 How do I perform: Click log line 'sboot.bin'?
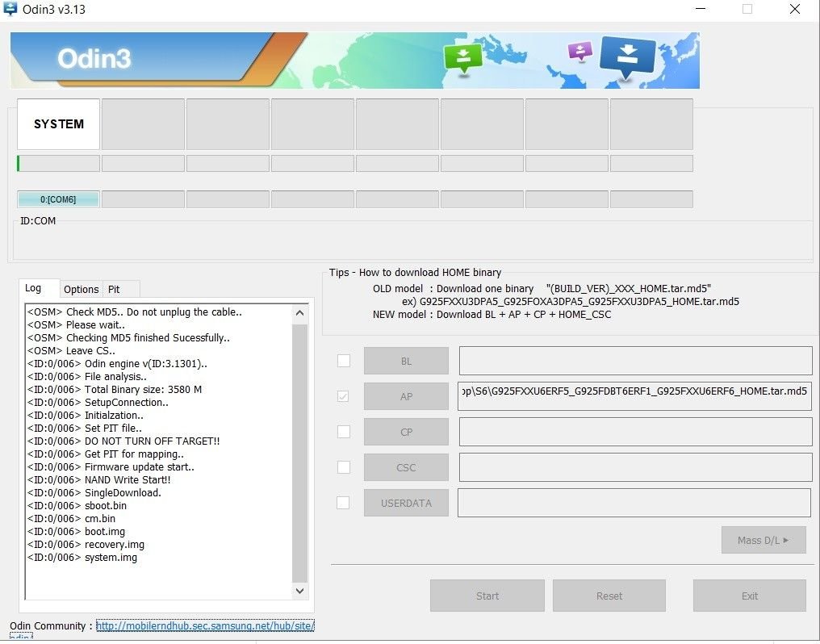click(77, 505)
